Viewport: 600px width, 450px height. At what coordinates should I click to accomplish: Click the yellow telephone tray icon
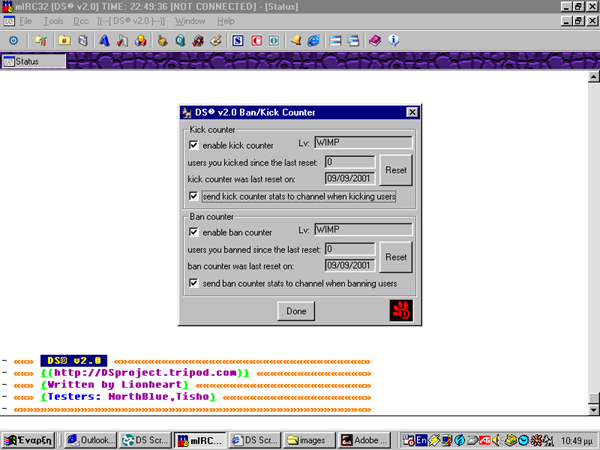point(510,440)
